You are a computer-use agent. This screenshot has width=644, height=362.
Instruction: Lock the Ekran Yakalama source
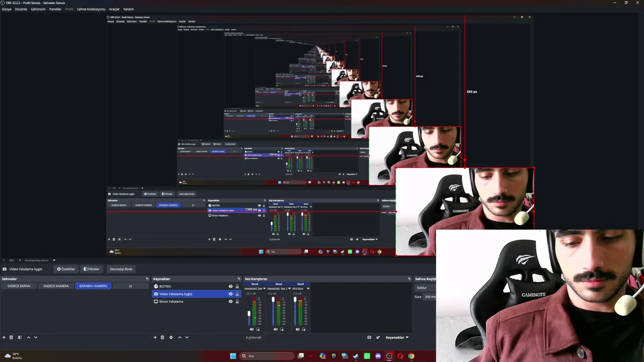pos(237,302)
